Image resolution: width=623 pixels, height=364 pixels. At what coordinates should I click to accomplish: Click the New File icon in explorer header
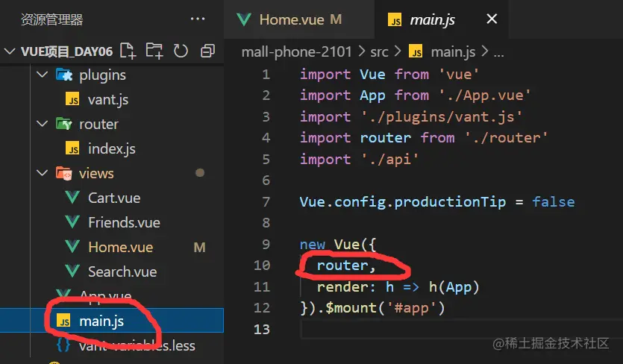[x=128, y=51]
